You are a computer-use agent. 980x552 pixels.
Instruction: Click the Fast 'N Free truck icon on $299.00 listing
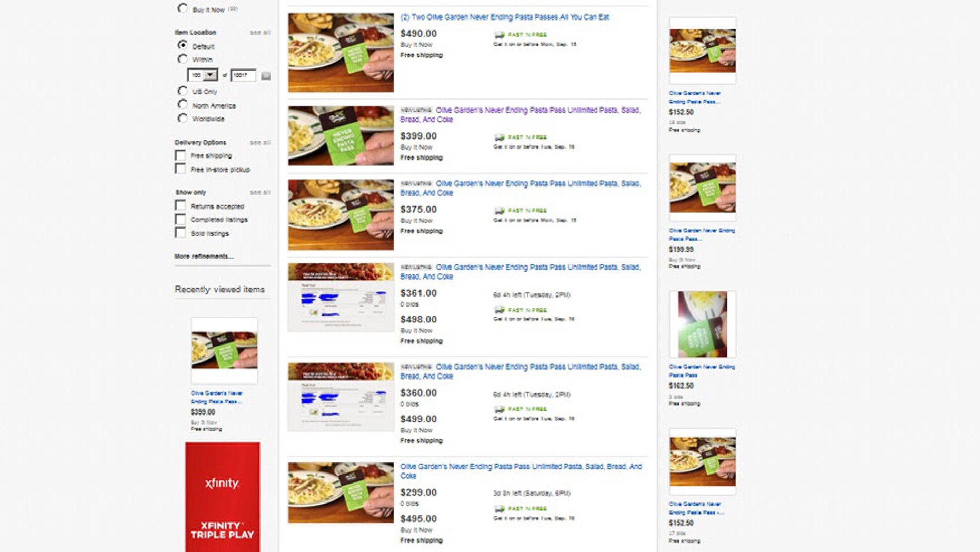(499, 508)
